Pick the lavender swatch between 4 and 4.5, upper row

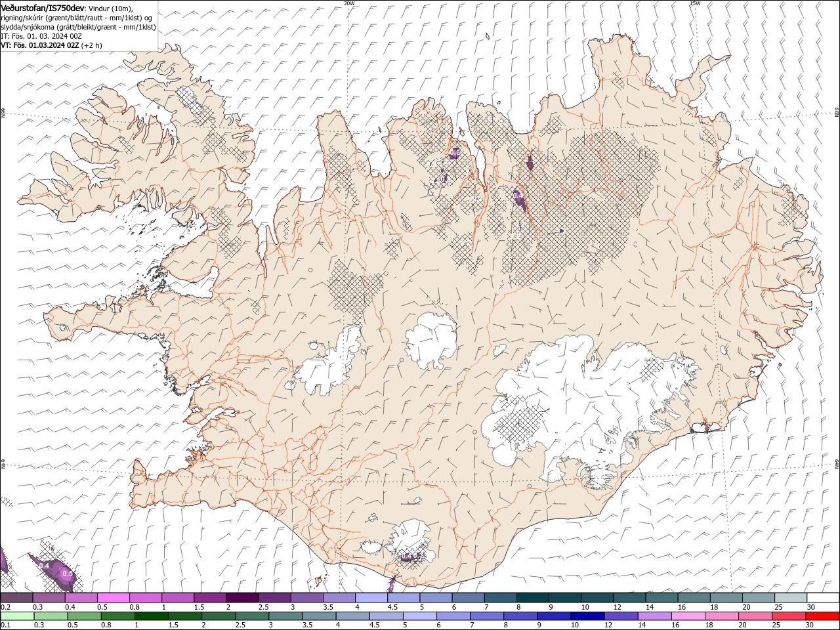click(x=371, y=598)
